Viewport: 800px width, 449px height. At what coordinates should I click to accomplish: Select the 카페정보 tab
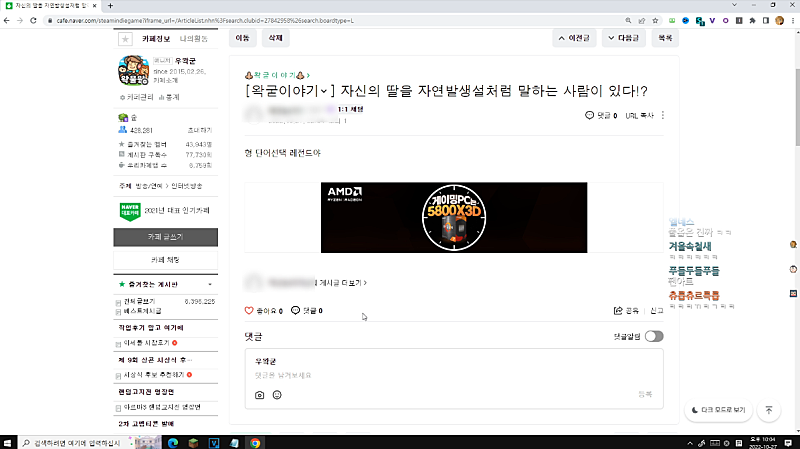[x=157, y=38]
